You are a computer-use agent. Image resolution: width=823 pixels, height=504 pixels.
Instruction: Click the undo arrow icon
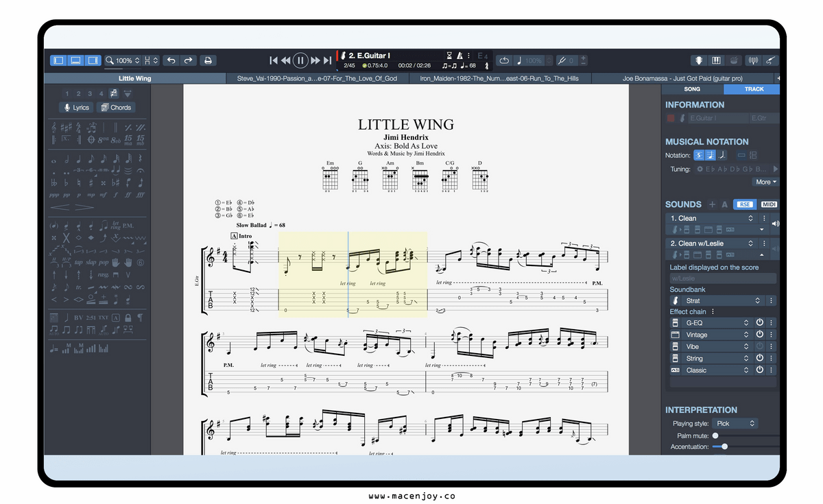(171, 60)
